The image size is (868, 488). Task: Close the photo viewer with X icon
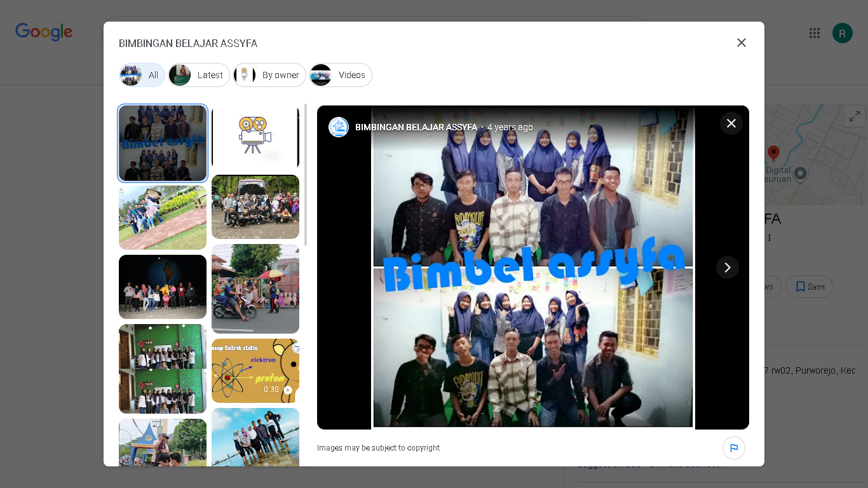(731, 123)
